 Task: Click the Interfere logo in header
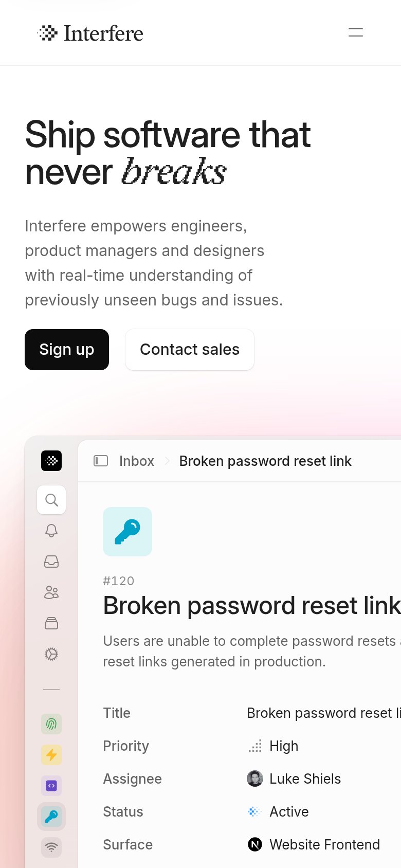tap(90, 33)
